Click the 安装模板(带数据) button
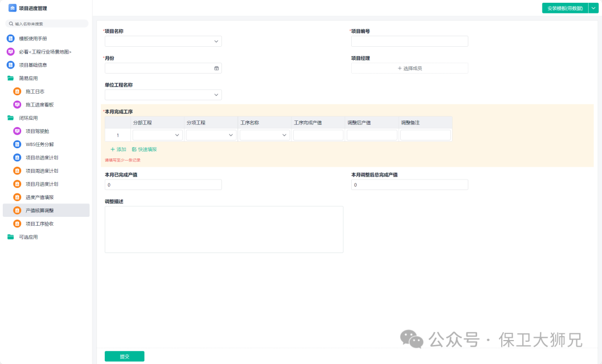 click(x=565, y=8)
